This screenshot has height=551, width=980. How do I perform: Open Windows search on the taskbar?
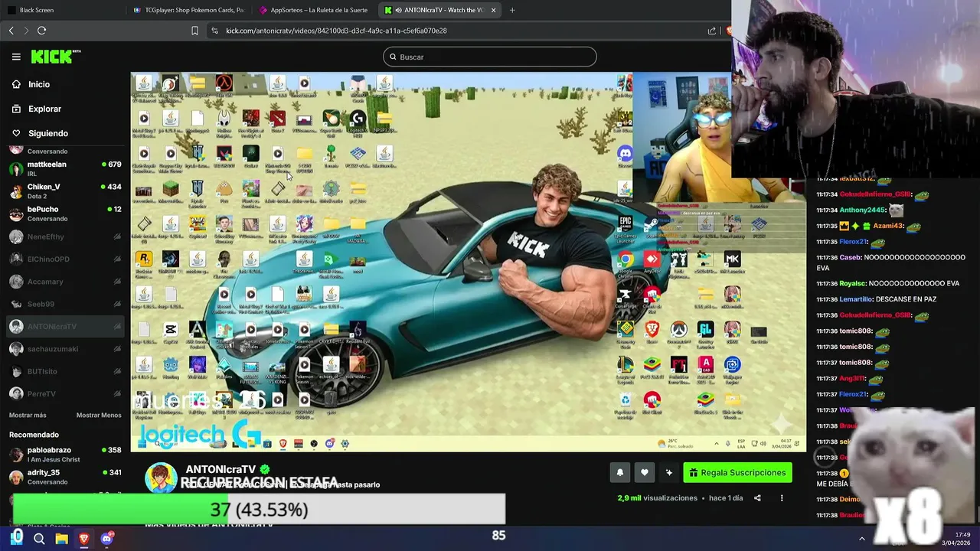tap(39, 539)
